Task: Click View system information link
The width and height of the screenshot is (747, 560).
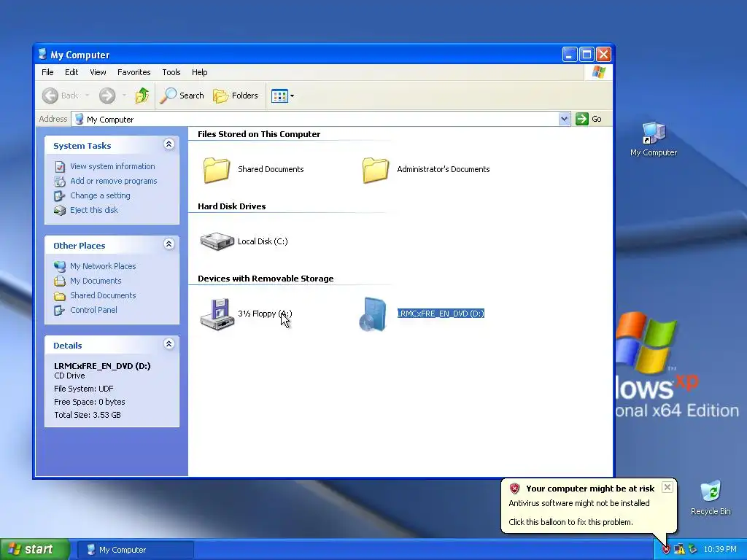Action: pyautogui.click(x=112, y=166)
